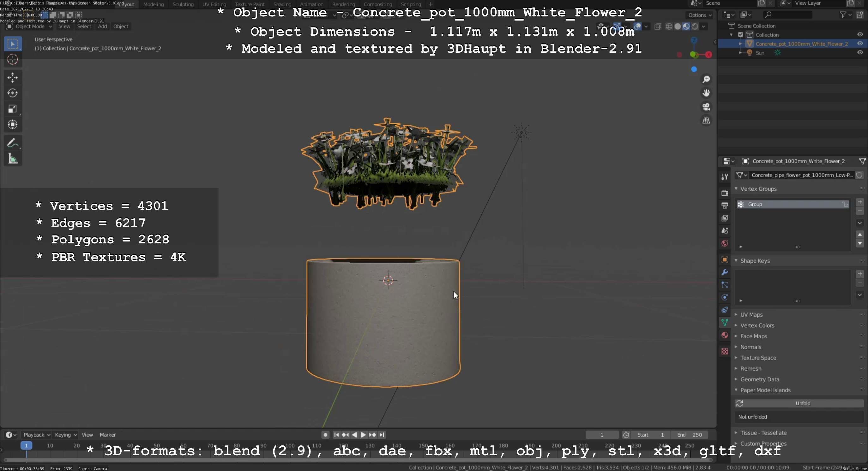
Task: Toggle X-Ray in the viewport header
Action: pyautogui.click(x=657, y=27)
